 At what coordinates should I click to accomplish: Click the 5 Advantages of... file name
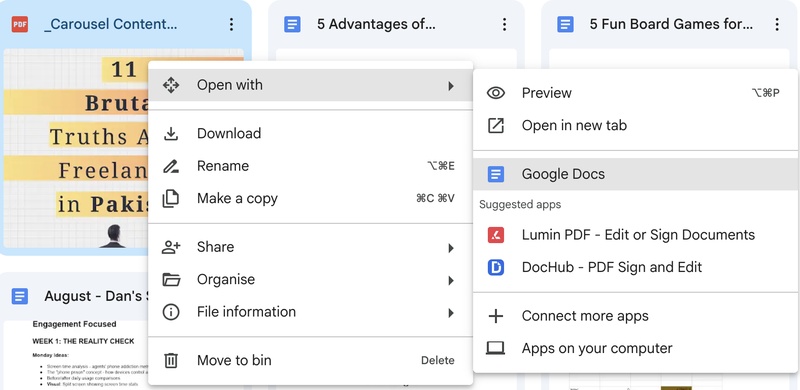(x=376, y=24)
